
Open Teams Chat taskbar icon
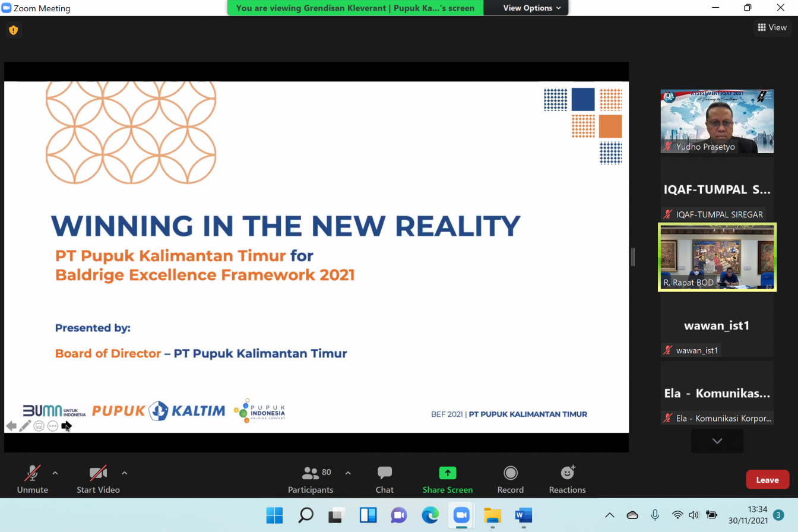point(399,515)
